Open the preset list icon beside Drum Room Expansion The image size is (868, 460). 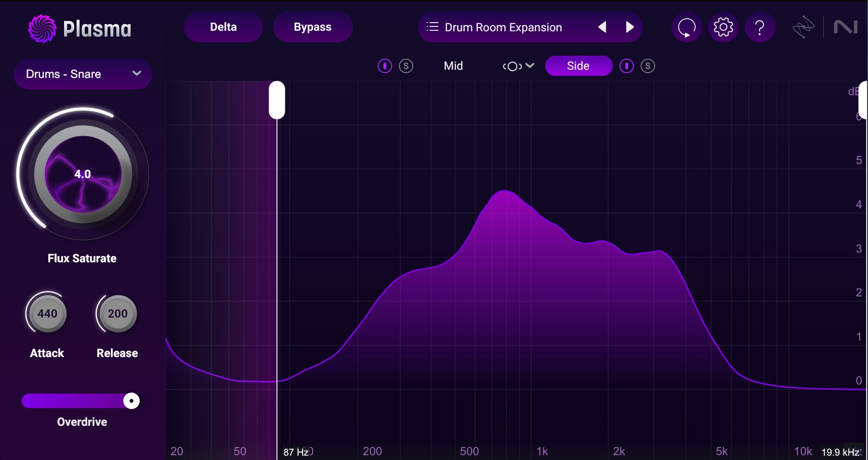click(x=432, y=27)
